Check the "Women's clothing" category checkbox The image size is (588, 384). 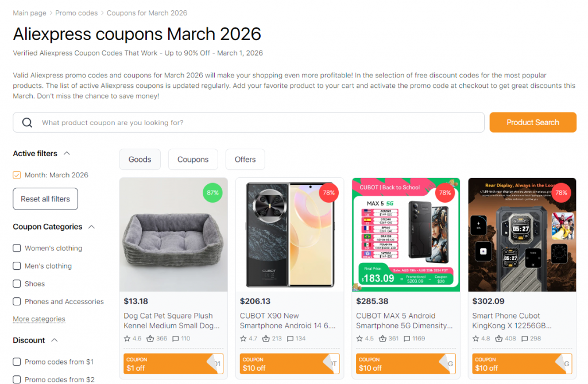17,248
